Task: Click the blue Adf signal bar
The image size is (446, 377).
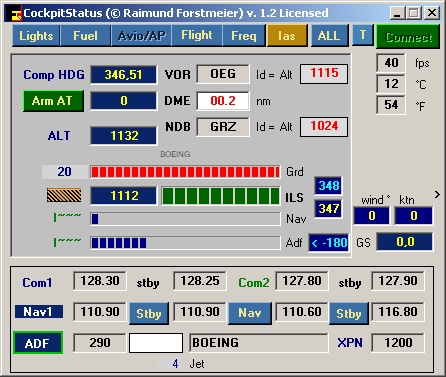Action: [185, 243]
